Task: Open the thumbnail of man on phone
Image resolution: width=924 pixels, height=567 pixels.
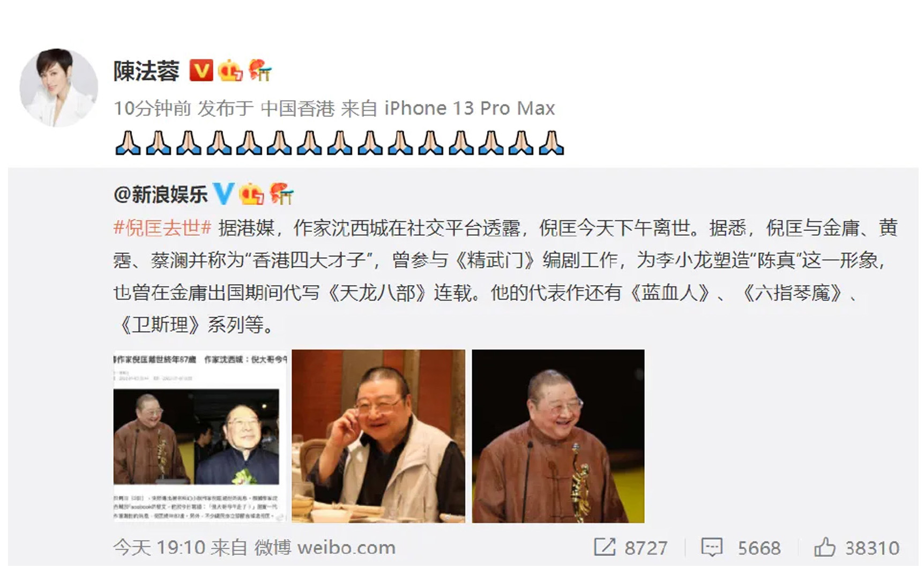Action: [x=378, y=436]
